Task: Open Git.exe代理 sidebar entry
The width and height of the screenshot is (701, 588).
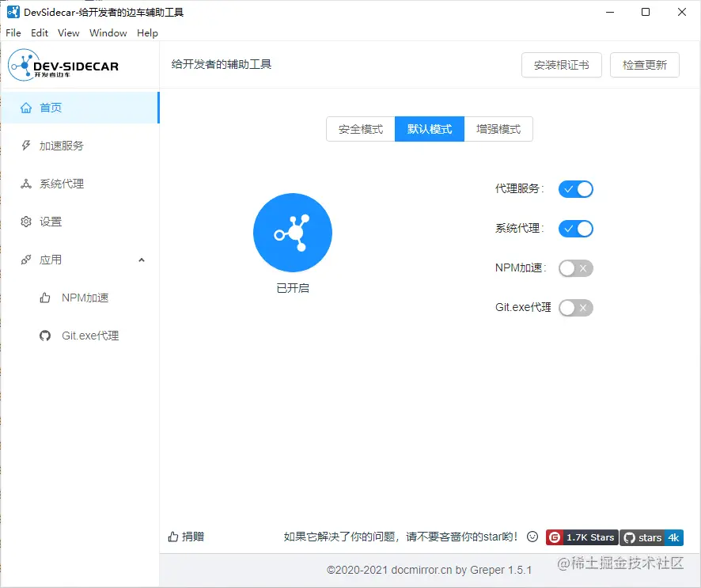Action: 80,336
